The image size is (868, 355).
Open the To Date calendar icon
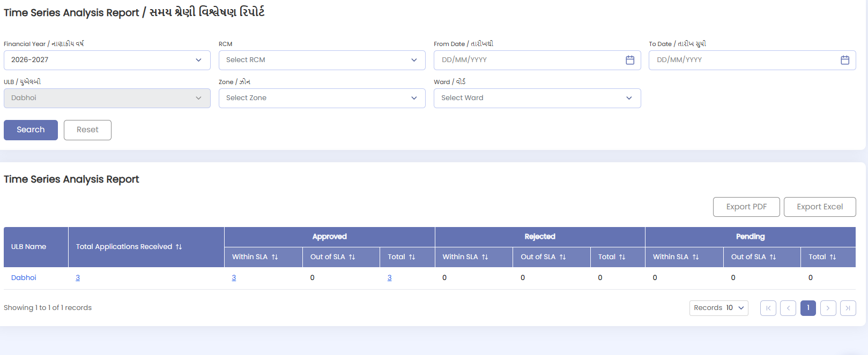click(845, 60)
